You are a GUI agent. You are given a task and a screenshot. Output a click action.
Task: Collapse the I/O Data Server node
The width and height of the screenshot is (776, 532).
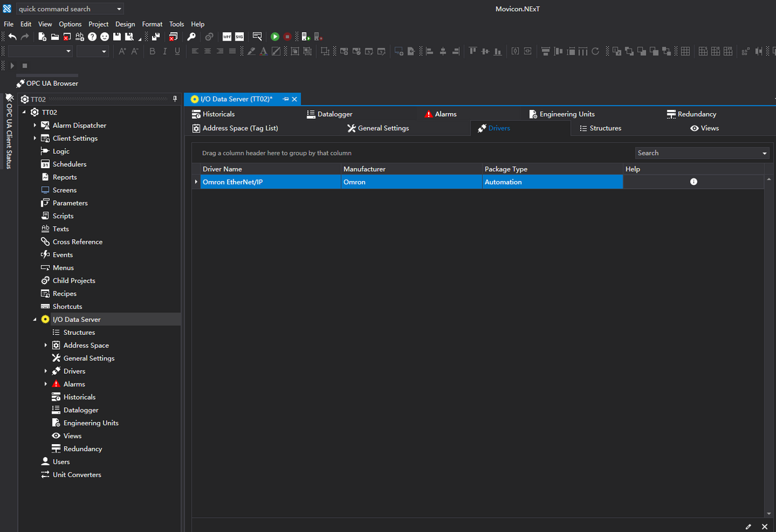click(x=35, y=319)
